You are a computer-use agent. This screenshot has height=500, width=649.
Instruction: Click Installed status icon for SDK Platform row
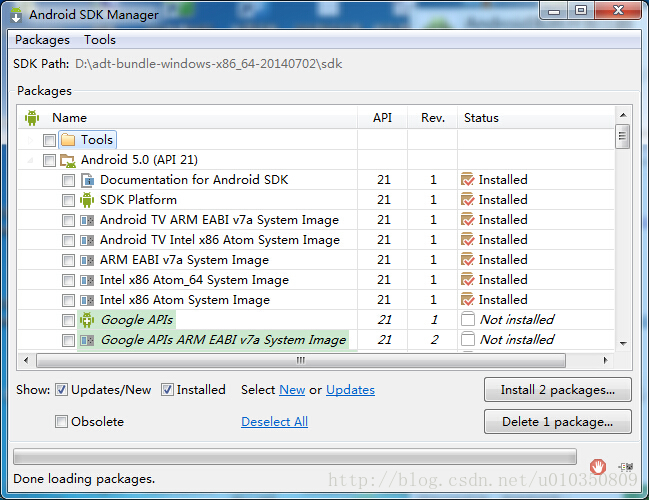point(467,200)
